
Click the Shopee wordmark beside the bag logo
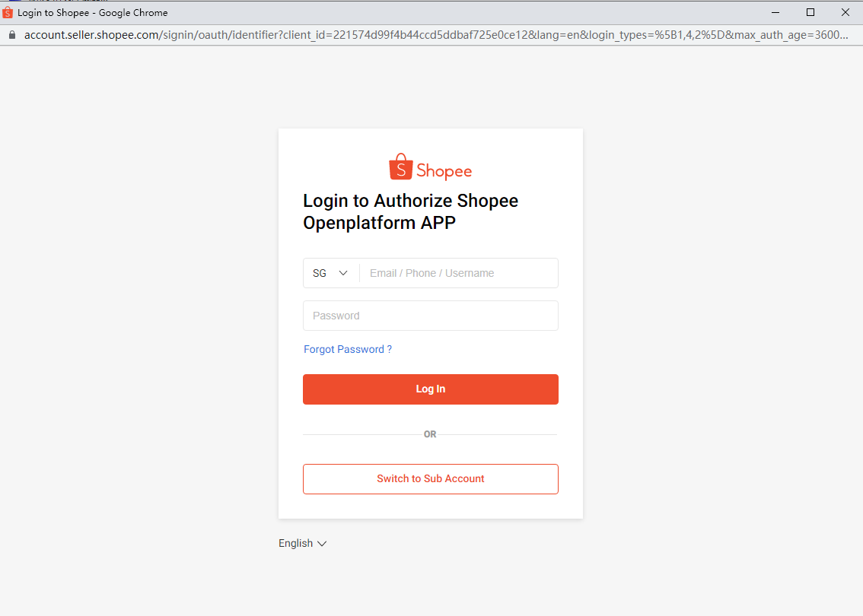pyautogui.click(x=444, y=171)
